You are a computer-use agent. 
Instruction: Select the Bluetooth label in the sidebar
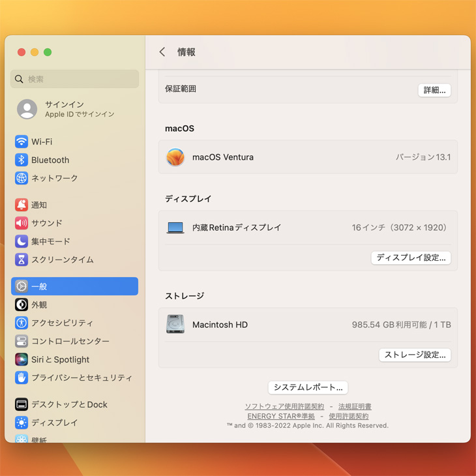pos(50,160)
